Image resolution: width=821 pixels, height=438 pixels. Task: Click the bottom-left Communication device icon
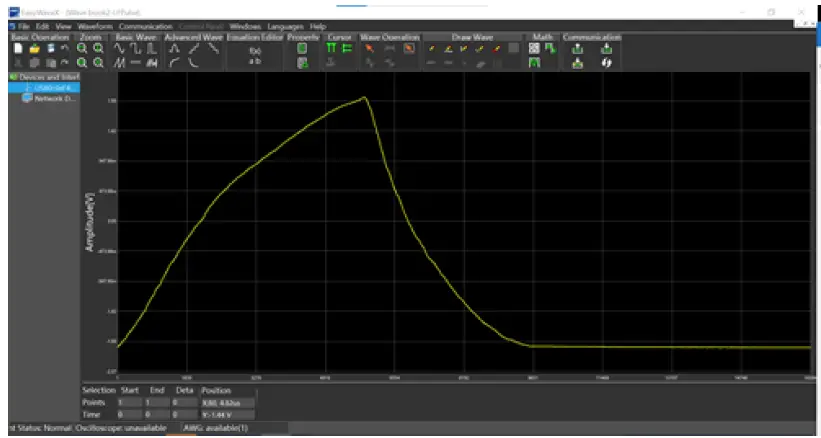577,63
